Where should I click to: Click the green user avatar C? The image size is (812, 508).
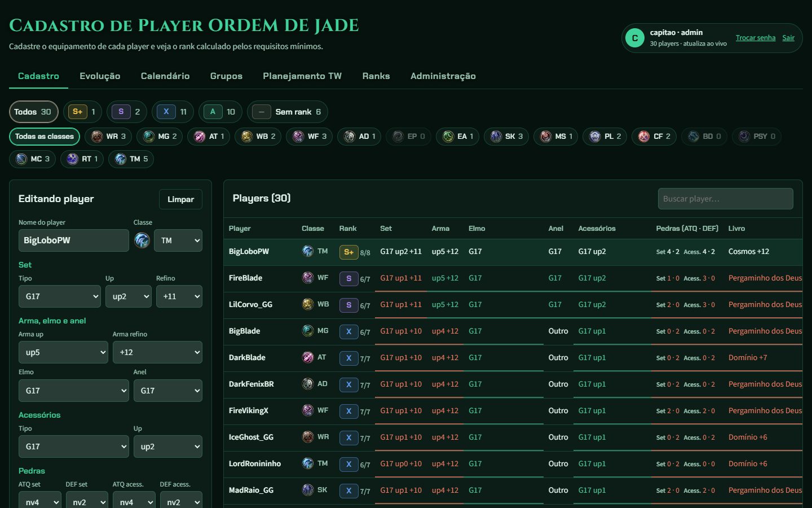click(635, 38)
